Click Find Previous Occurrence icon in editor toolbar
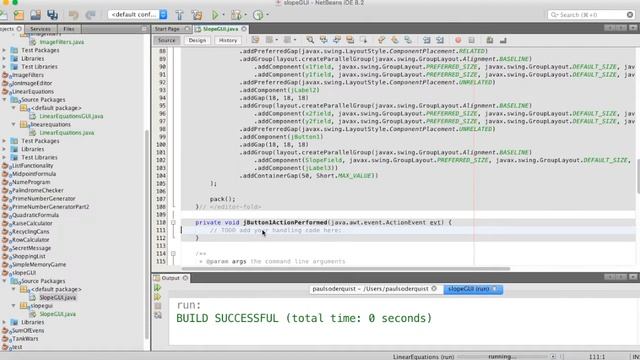The height and width of the screenshot is (360, 640). (323, 40)
